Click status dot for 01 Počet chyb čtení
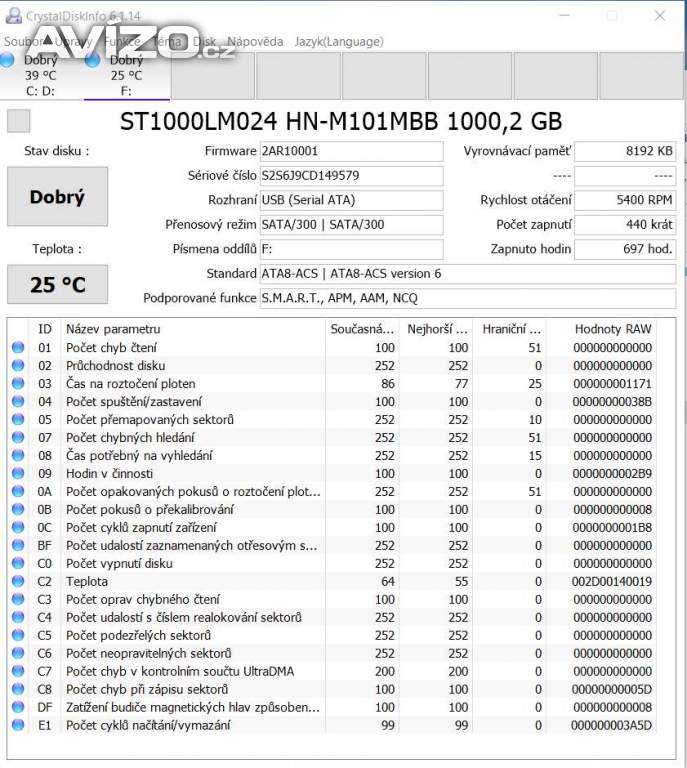The width and height of the screenshot is (687, 768). point(18,347)
